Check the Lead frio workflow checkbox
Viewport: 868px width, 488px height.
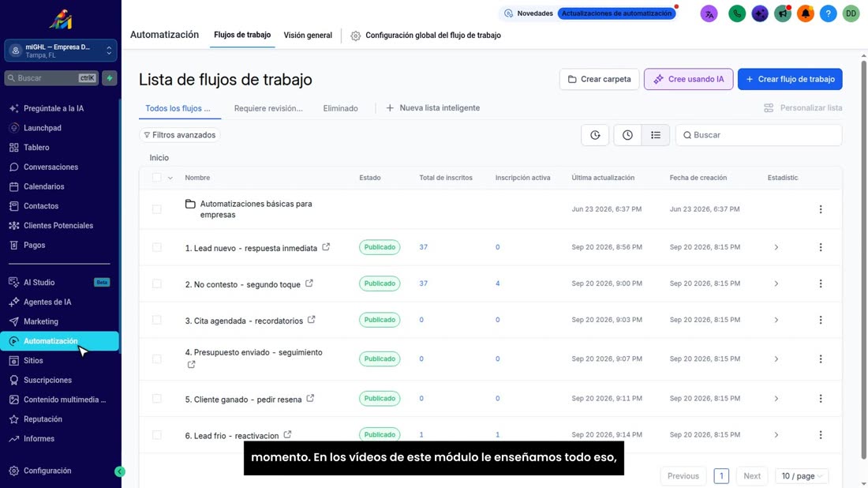click(157, 435)
